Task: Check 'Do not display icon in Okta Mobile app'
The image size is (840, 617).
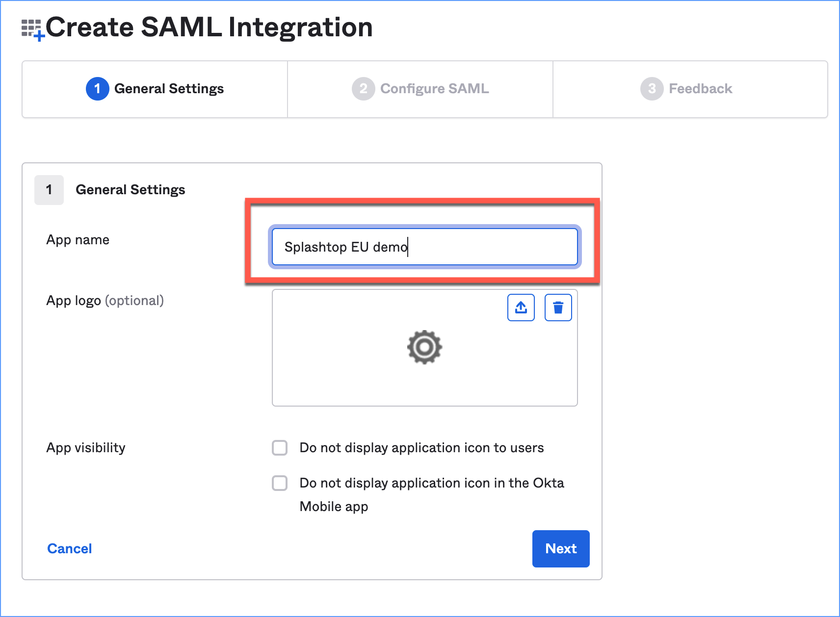Action: (280, 483)
